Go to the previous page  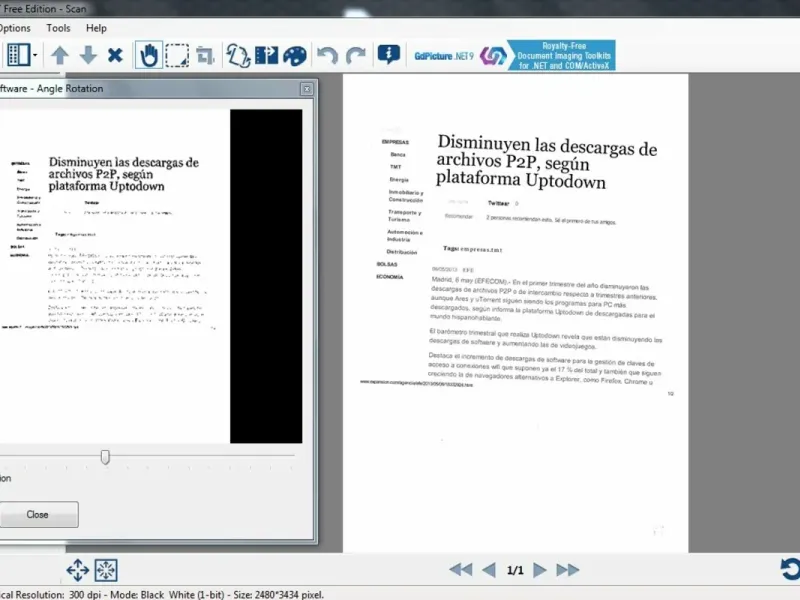(489, 569)
